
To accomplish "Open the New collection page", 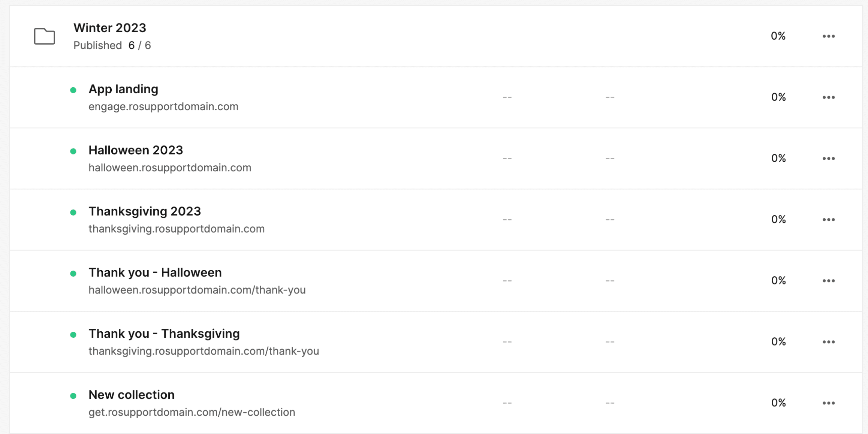I will click(x=132, y=395).
